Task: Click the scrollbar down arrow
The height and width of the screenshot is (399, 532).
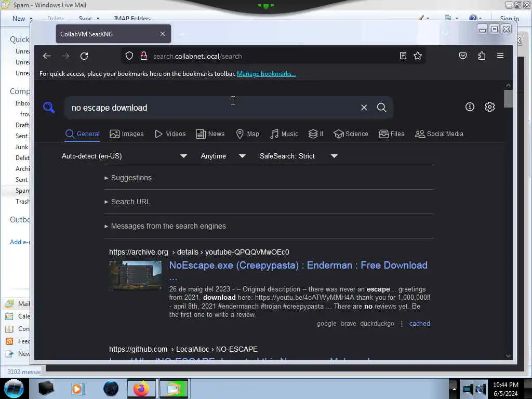Action: pyautogui.click(x=508, y=355)
